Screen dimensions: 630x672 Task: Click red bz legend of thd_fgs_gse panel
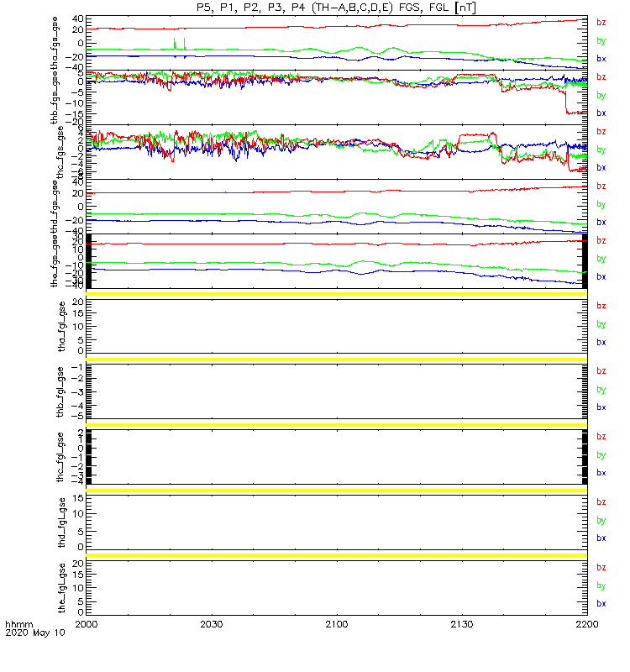[601, 186]
